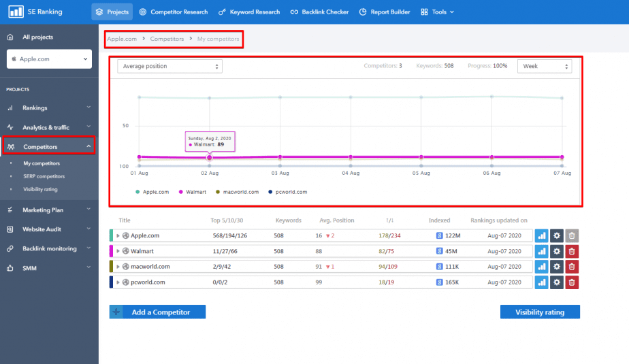Open chart stats for macworld.com row
Screen dimensions: 629x364
(542, 267)
